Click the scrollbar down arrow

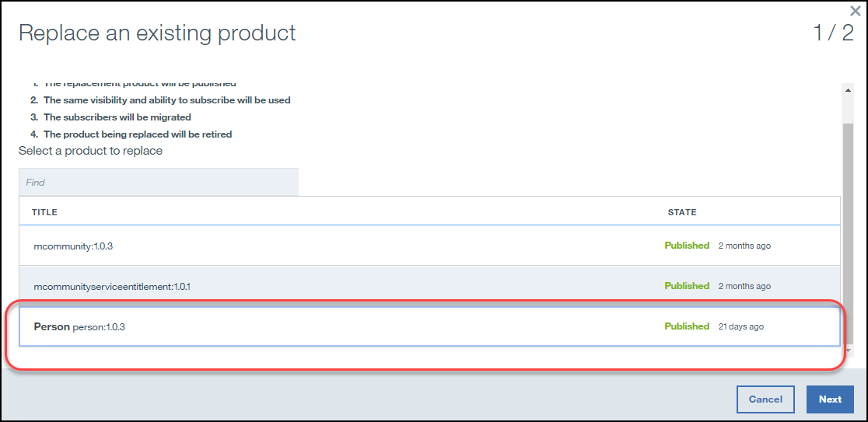point(848,350)
